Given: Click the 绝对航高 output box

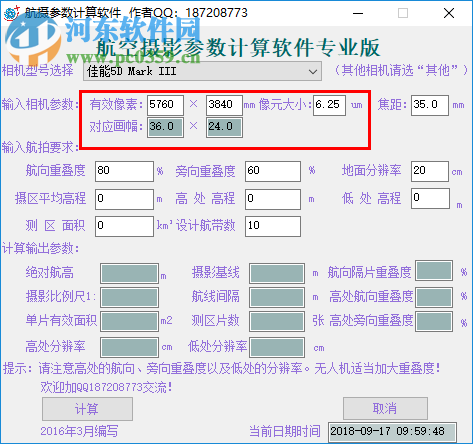Looking at the screenshot, I should tap(129, 273).
